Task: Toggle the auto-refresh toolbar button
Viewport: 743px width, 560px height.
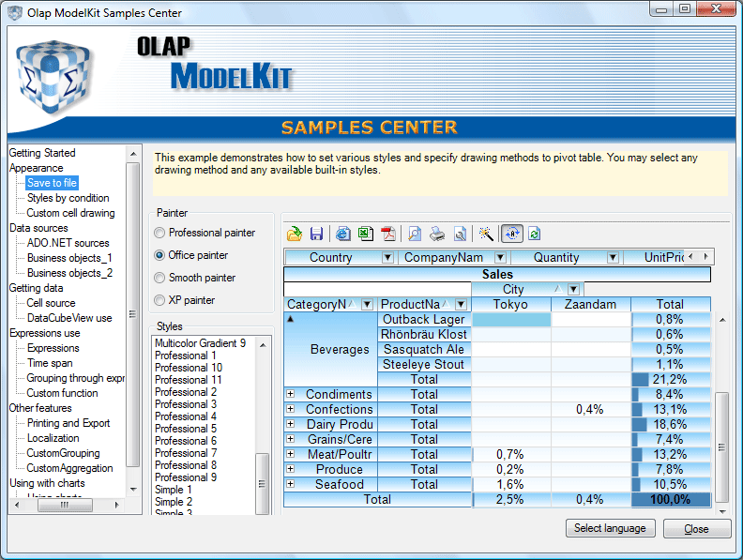Action: click(x=512, y=234)
